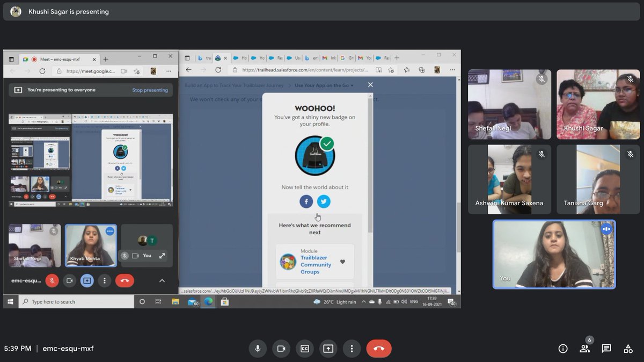
Task: Click the Present now icon in Meet bar
Action: [328, 349]
